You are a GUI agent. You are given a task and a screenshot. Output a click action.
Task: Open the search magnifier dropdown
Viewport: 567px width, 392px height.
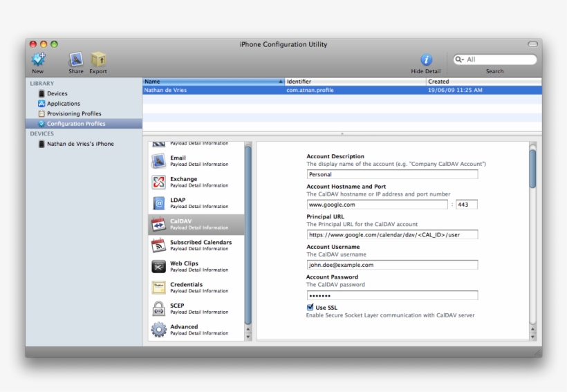click(x=460, y=59)
